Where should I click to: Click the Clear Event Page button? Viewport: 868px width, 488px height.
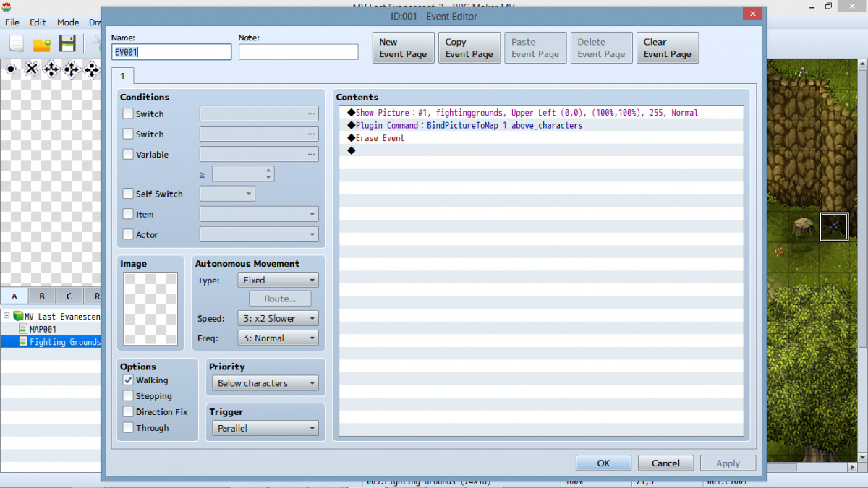[668, 48]
